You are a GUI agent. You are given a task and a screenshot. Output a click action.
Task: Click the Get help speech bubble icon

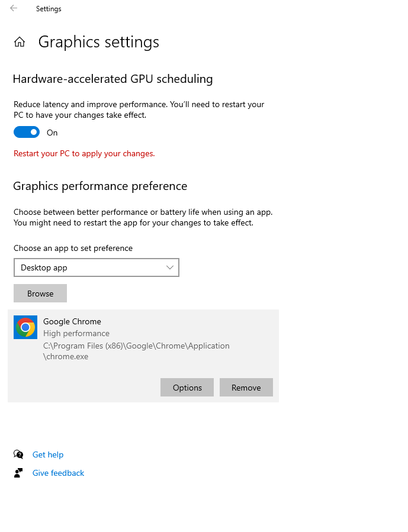[18, 454]
